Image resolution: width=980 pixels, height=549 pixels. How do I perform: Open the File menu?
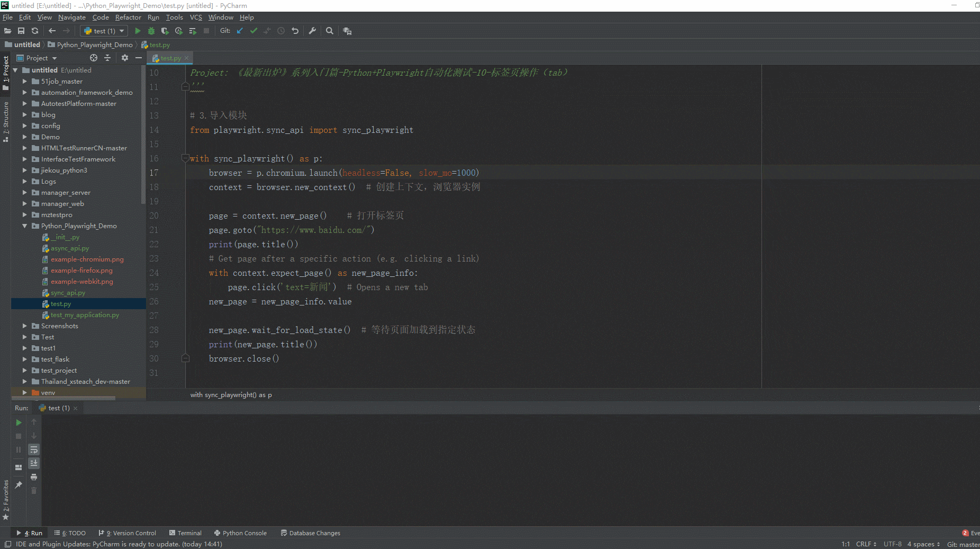[7, 17]
